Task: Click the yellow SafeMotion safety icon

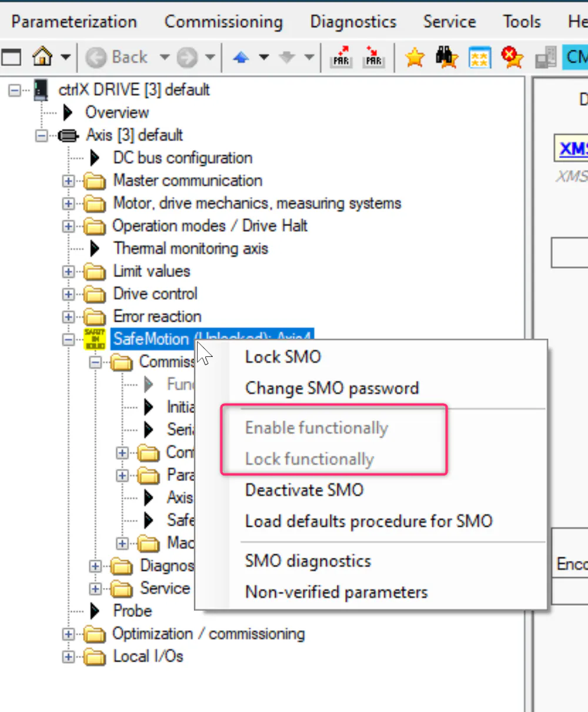Action: (x=95, y=339)
